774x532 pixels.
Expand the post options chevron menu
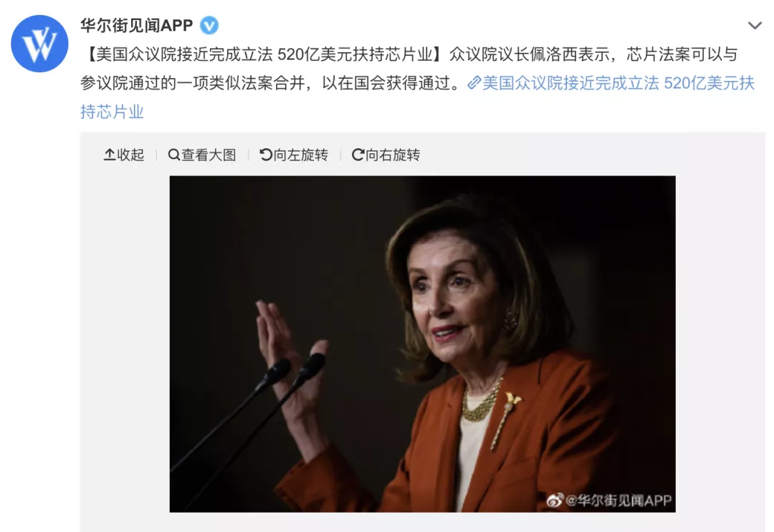click(x=755, y=25)
